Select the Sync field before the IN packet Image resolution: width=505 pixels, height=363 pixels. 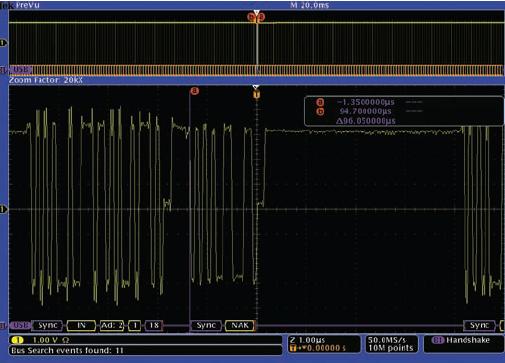click(x=48, y=325)
